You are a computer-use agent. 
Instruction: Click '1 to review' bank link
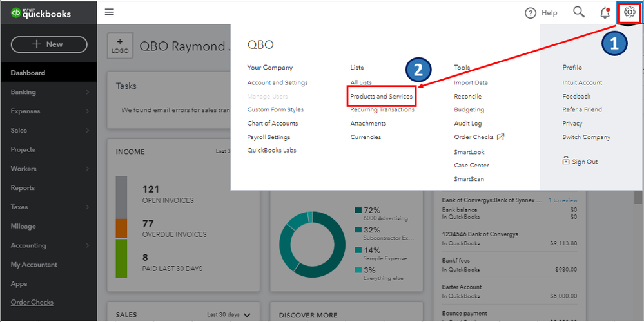[563, 200]
